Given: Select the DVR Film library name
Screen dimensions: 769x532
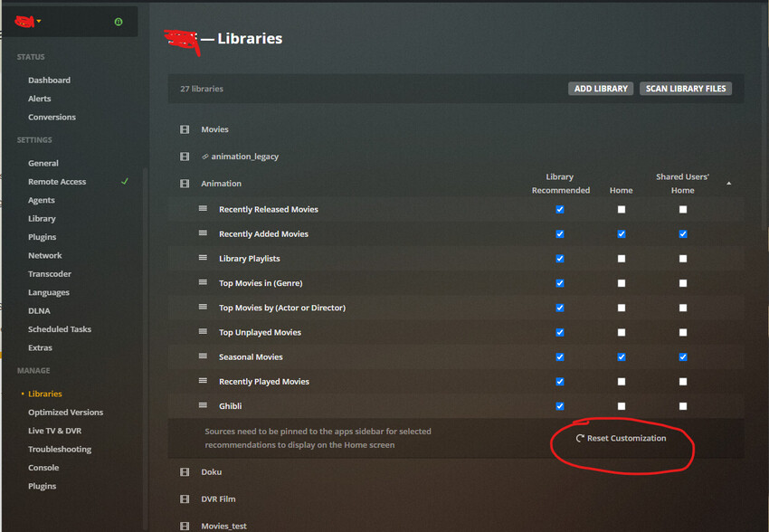Looking at the screenshot, I should [218, 499].
